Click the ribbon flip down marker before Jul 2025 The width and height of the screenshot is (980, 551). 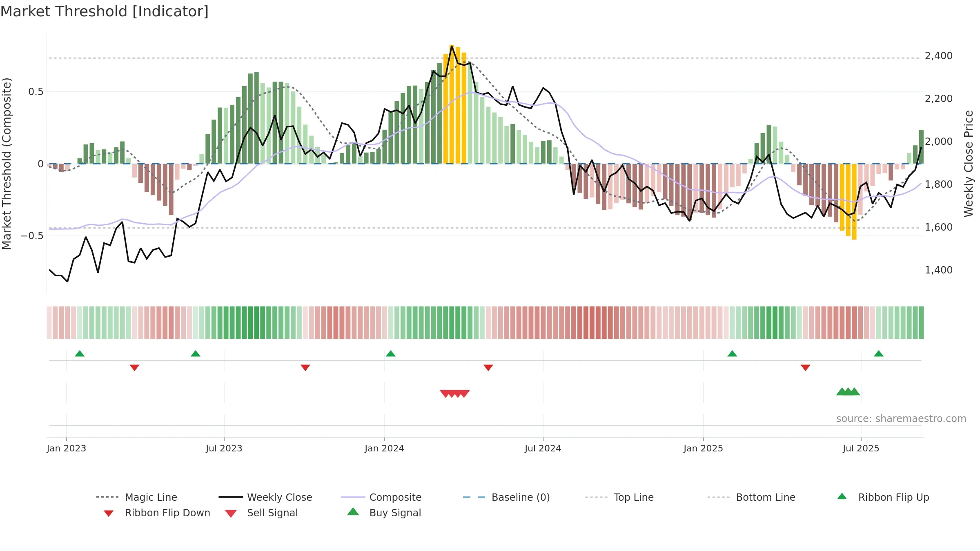[806, 368]
